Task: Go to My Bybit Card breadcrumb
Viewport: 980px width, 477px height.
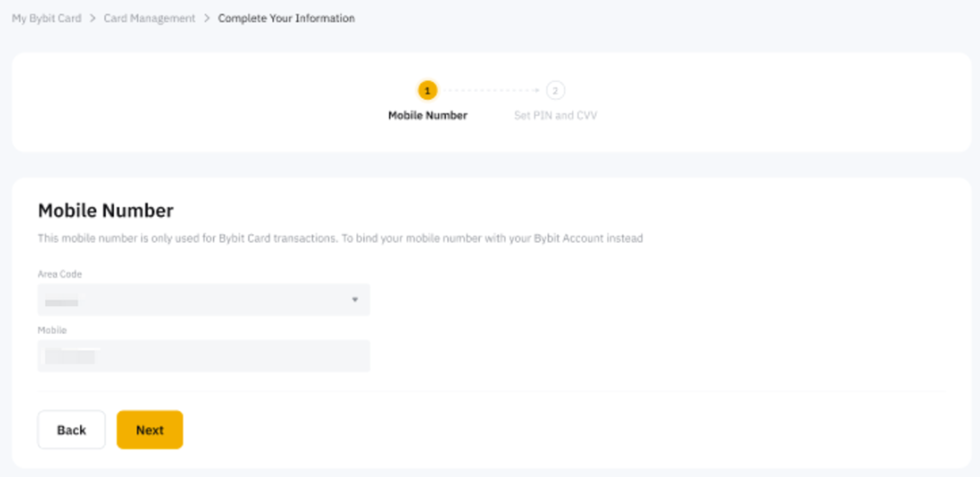Action: coord(46,18)
